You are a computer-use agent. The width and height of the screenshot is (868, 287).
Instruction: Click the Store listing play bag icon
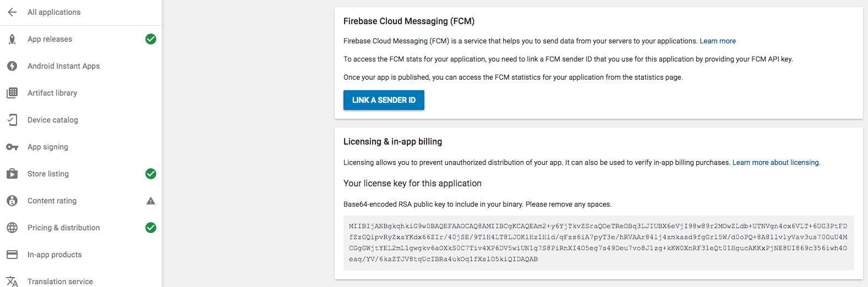pyautogui.click(x=12, y=174)
